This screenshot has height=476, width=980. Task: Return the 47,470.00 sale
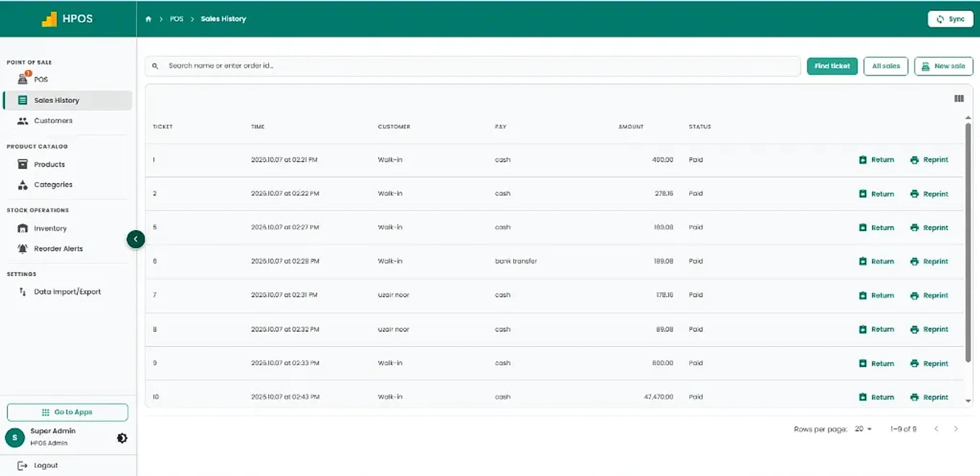click(876, 397)
